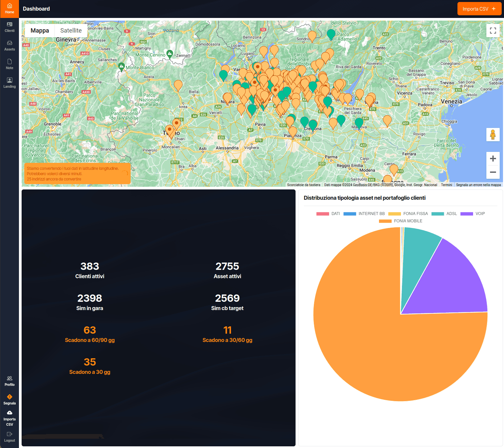Zoom out on the map
Image resolution: width=504 pixels, height=448 pixels.
[493, 172]
